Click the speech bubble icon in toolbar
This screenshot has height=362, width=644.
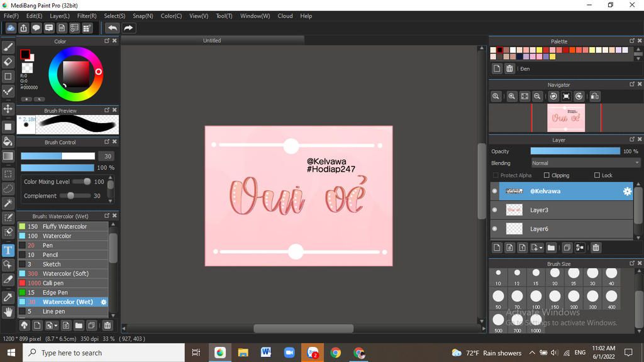coord(36,28)
